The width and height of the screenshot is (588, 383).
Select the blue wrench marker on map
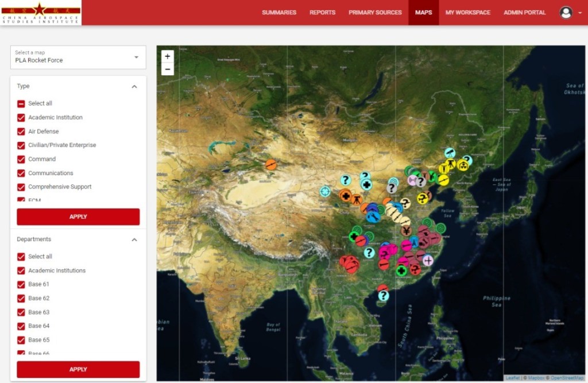pos(372,216)
